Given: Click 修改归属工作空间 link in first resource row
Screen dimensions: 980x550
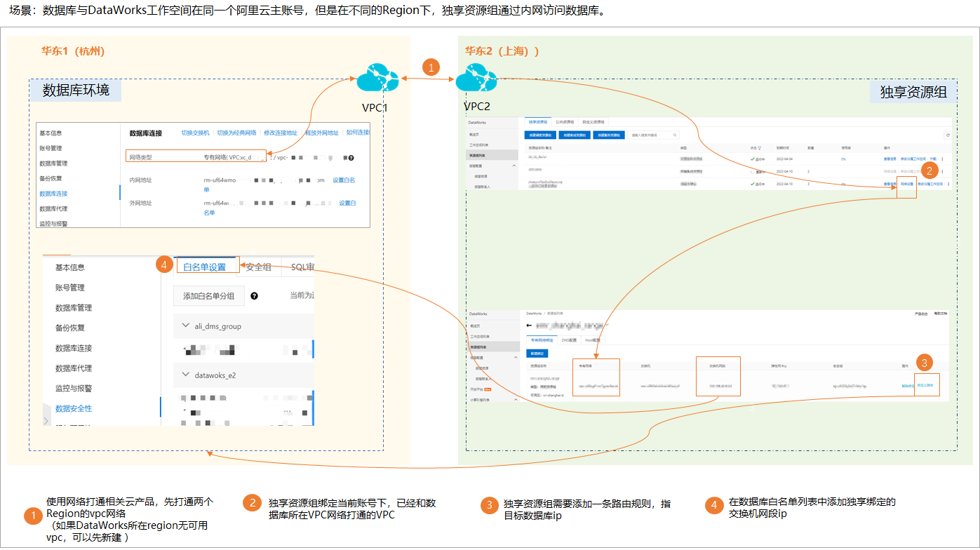Looking at the screenshot, I should [913, 159].
